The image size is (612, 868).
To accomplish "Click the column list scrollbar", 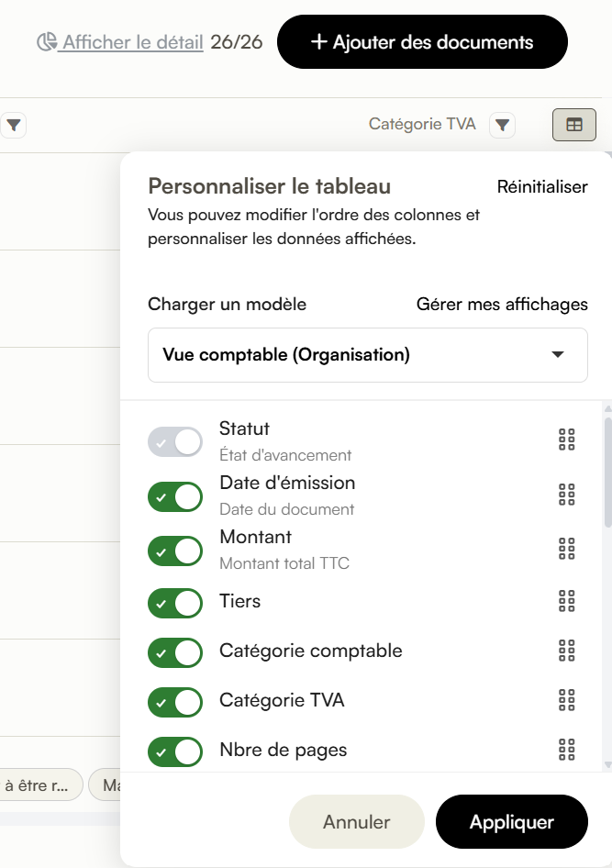I will coord(607,471).
